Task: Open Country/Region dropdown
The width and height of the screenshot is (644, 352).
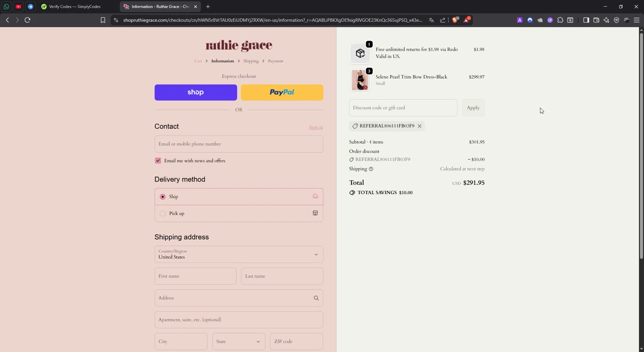Action: [x=239, y=254]
